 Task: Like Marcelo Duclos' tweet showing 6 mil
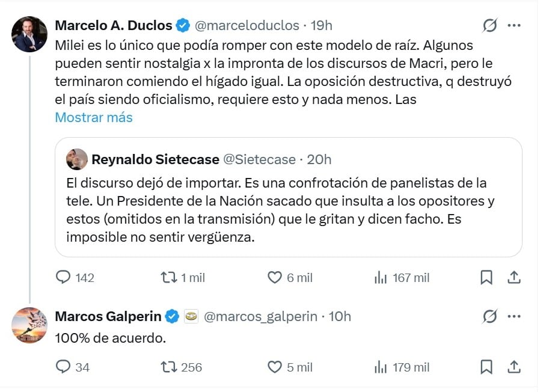click(274, 278)
